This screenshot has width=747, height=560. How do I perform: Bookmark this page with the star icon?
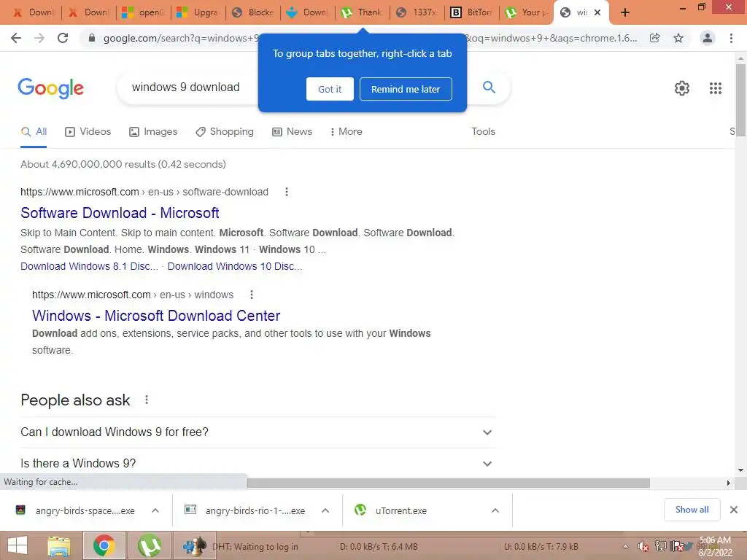pyautogui.click(x=678, y=38)
